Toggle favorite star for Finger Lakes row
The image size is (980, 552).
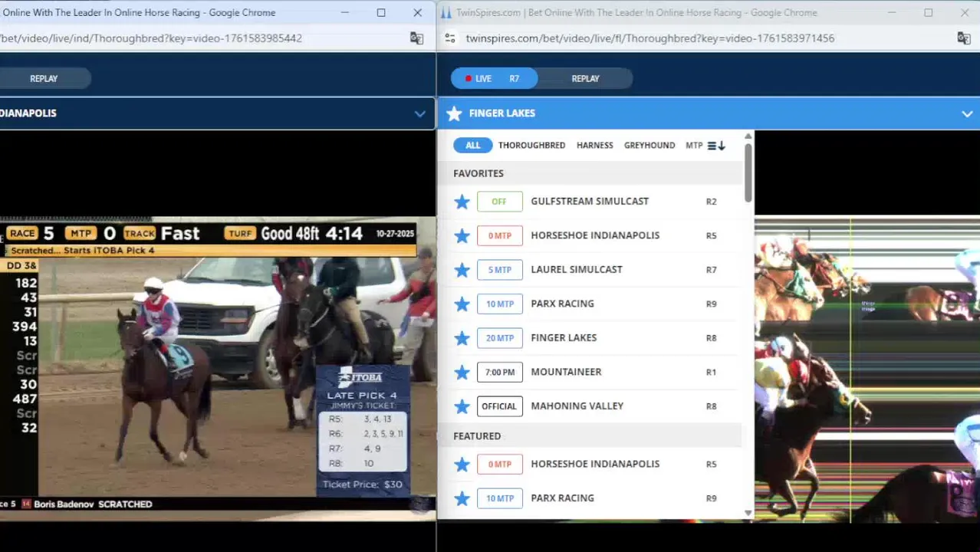click(x=462, y=338)
